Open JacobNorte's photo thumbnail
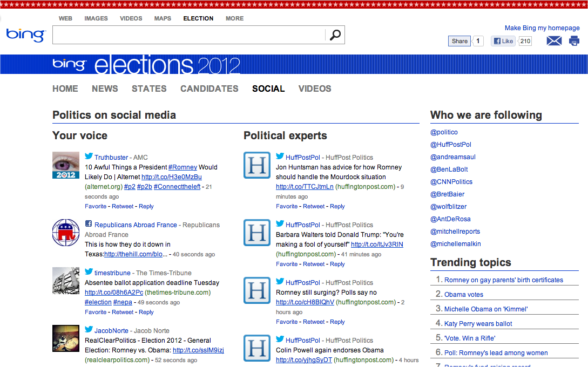Viewport: 588px width, 367px height. point(65,338)
